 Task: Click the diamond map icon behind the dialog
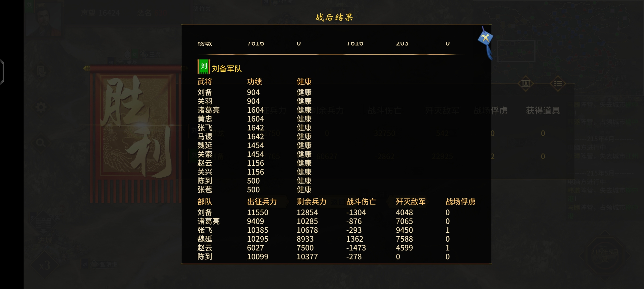click(526, 83)
